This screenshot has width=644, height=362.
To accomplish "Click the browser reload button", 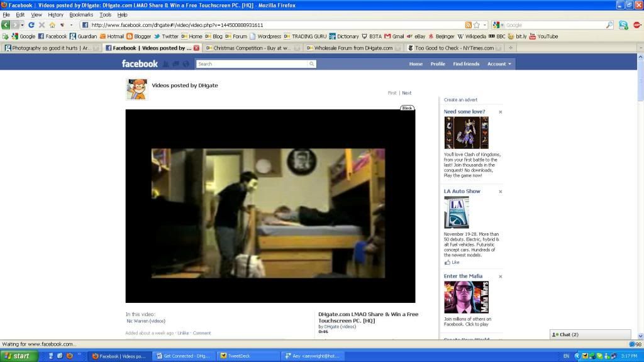I will pos(31,25).
